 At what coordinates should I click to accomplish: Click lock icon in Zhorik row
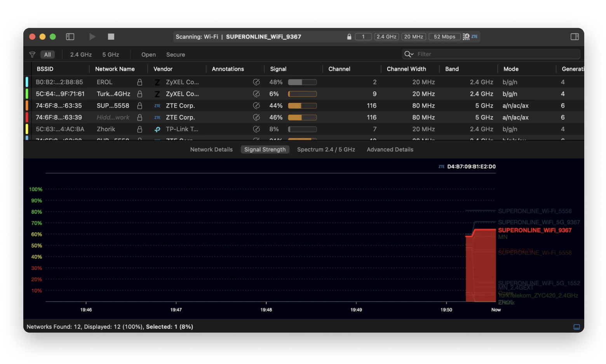click(x=139, y=129)
